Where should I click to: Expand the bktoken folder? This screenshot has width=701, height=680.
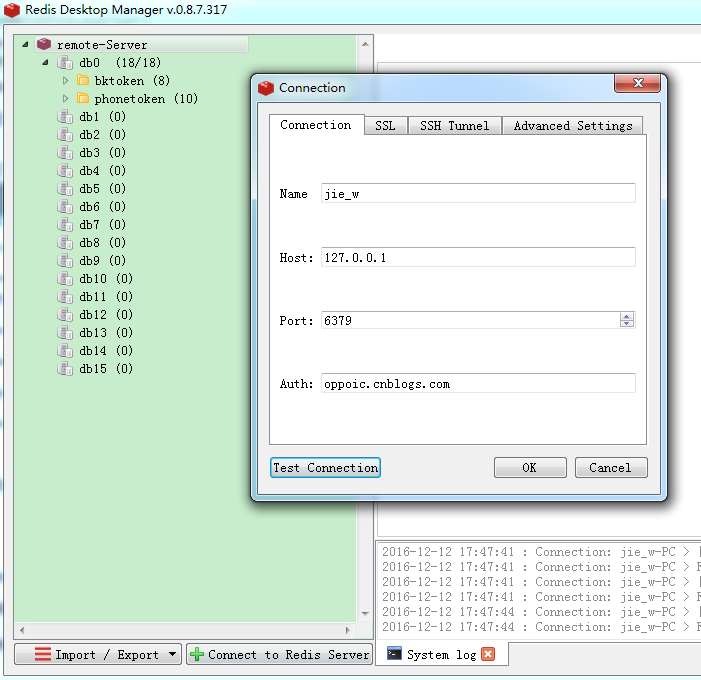[65, 80]
